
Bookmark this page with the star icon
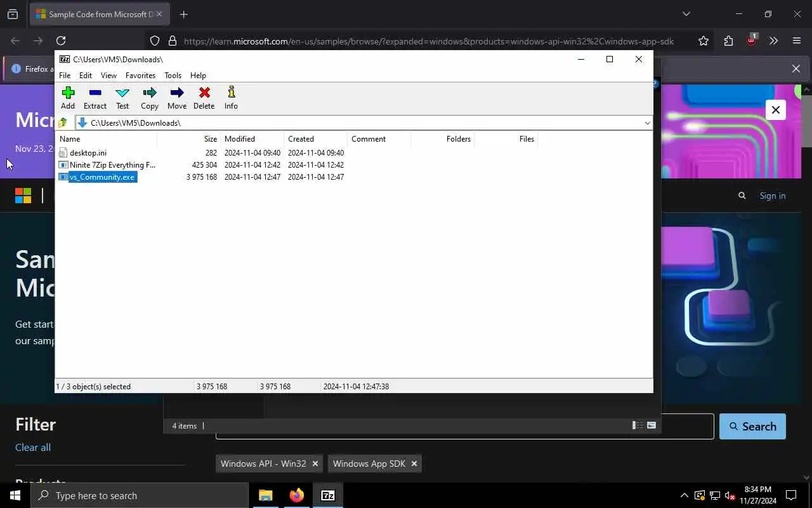(x=704, y=41)
